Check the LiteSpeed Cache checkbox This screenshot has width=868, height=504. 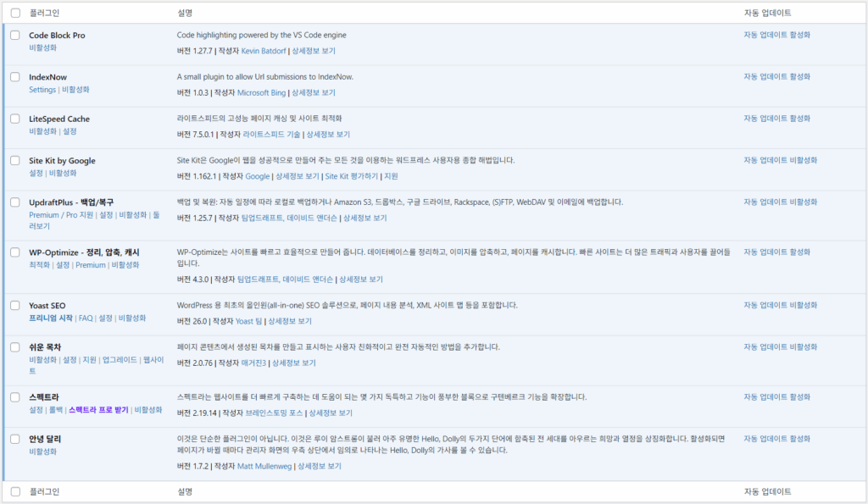pyautogui.click(x=15, y=119)
